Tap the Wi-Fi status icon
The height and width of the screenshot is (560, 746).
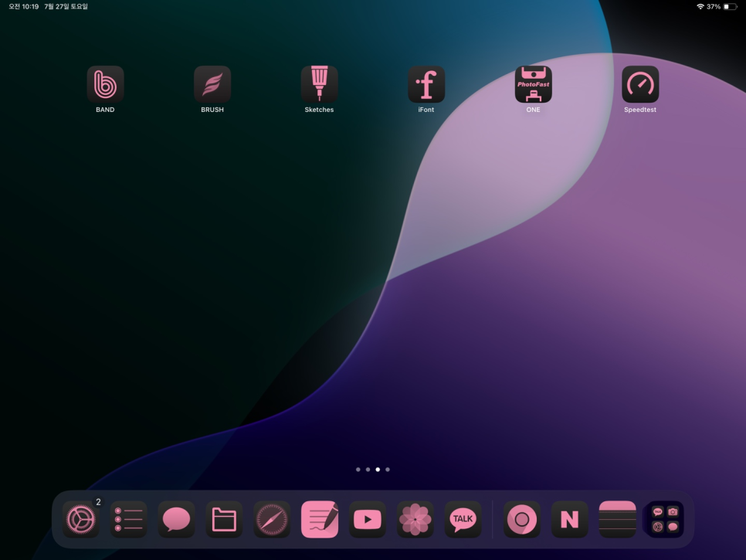[700, 7]
